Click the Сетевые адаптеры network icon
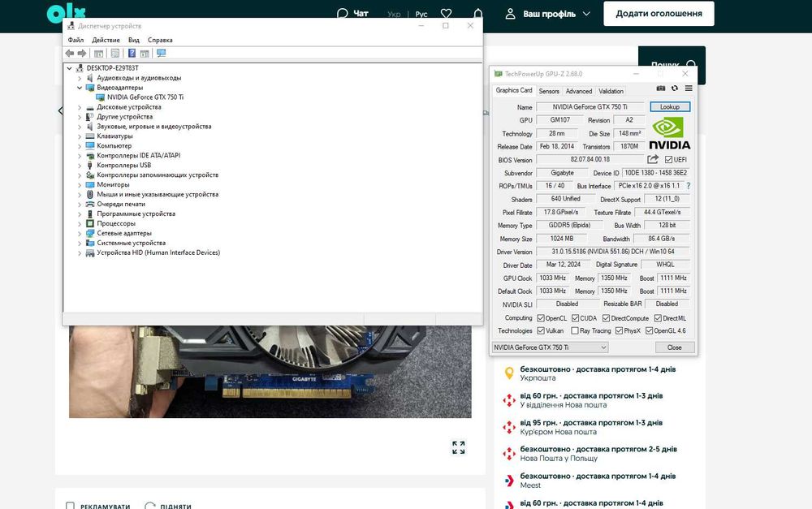The image size is (812, 509). coord(90,234)
